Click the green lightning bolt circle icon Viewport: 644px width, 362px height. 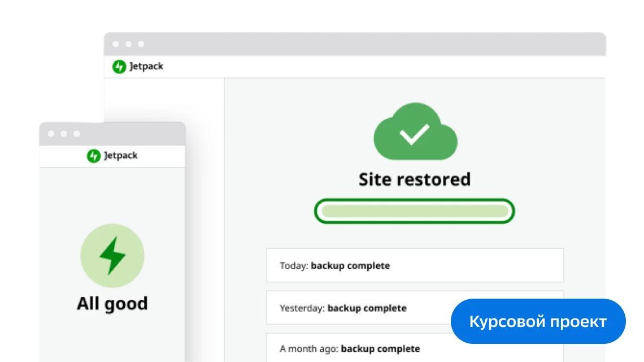pyautogui.click(x=112, y=256)
